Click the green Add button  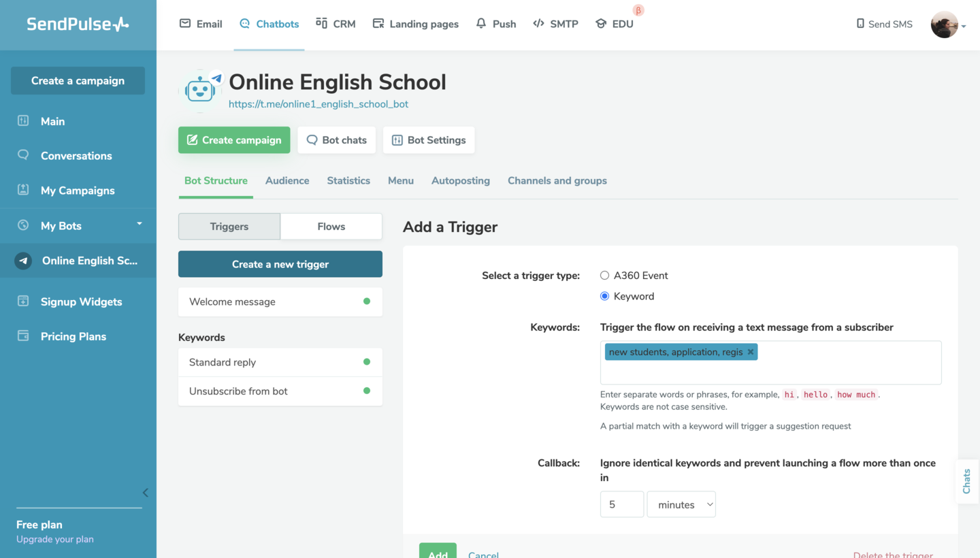(438, 551)
